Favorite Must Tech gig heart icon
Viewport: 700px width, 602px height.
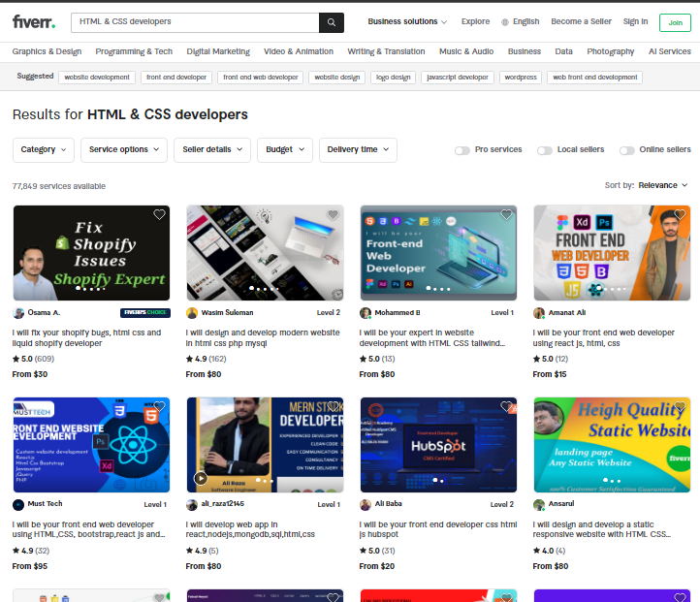[159, 406]
